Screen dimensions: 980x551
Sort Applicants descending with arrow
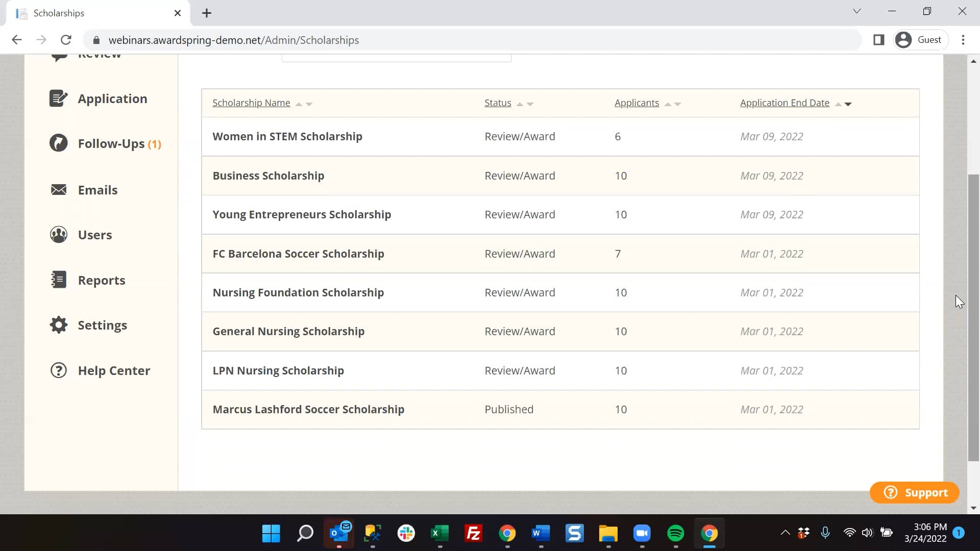click(x=678, y=104)
